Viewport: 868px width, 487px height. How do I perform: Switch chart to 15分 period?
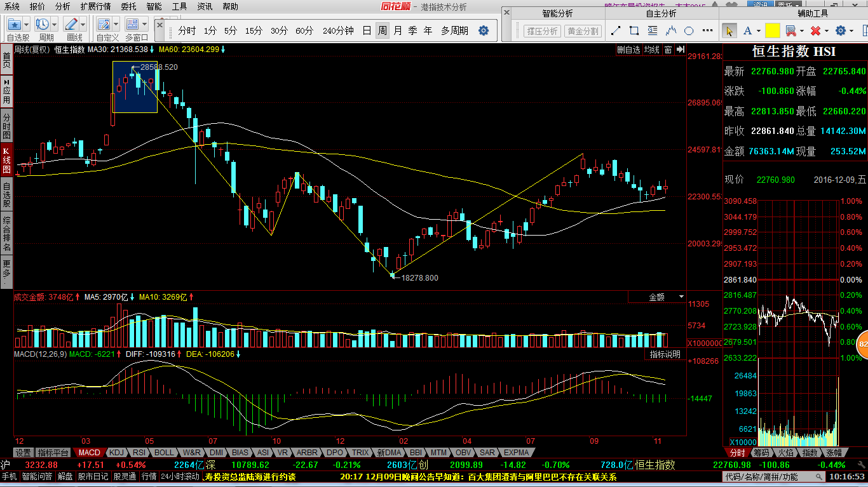coord(254,30)
